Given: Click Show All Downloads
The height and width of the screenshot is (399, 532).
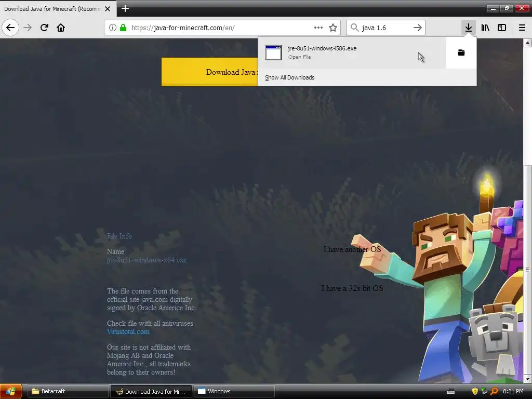Looking at the screenshot, I should [x=290, y=77].
